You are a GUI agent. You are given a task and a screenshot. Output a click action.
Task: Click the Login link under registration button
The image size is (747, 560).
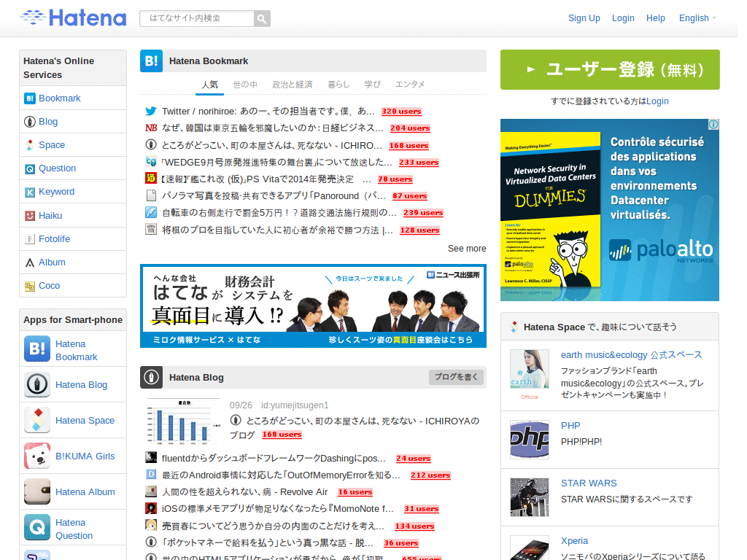(x=657, y=101)
